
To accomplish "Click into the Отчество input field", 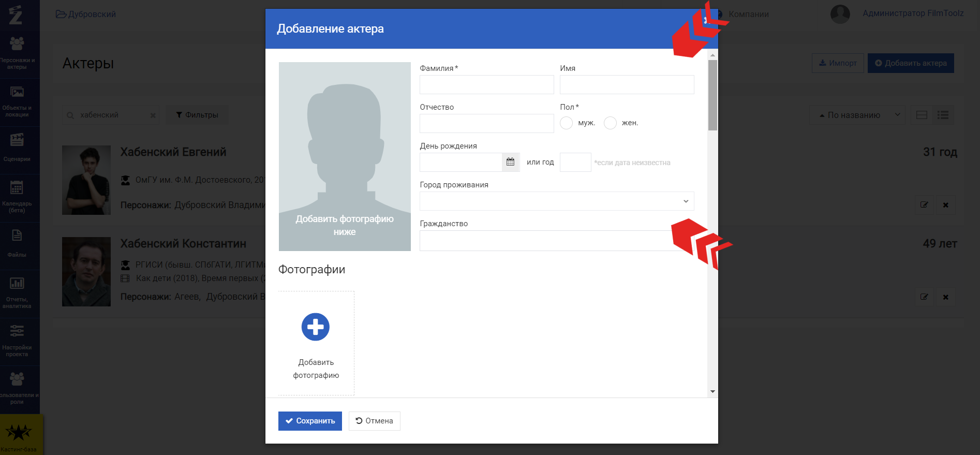I will 486,123.
